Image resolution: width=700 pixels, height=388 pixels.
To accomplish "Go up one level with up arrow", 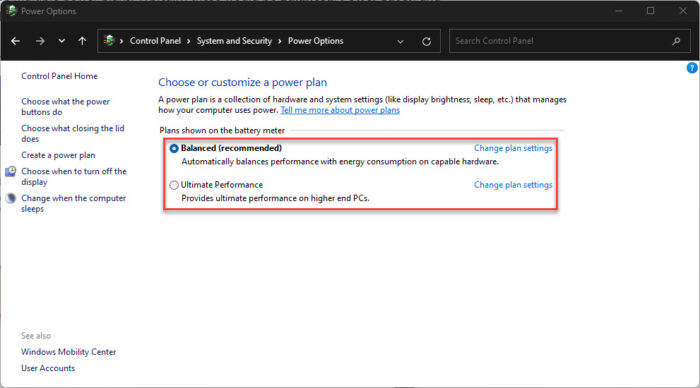I will [x=82, y=41].
